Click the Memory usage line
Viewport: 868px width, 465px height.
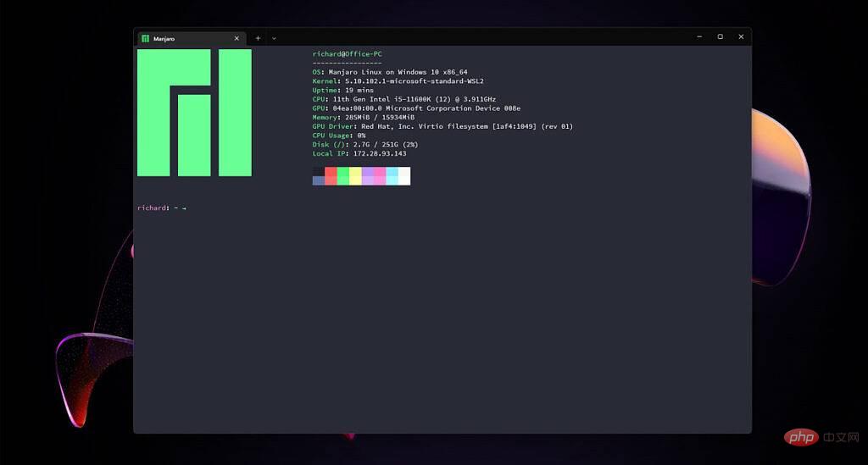[x=363, y=117]
